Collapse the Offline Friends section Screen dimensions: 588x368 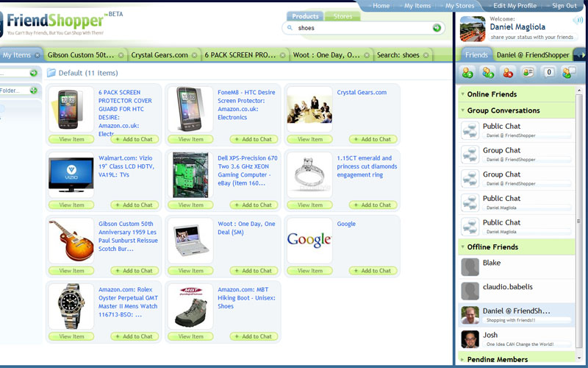(463, 247)
